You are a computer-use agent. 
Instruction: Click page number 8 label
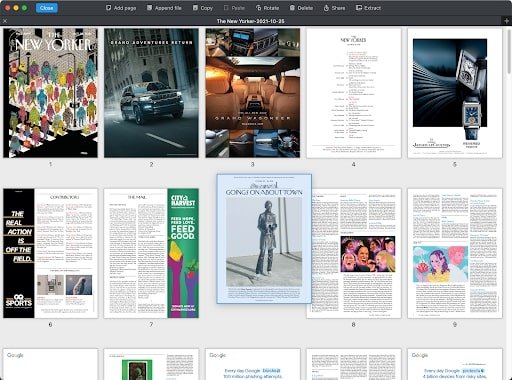click(x=354, y=324)
